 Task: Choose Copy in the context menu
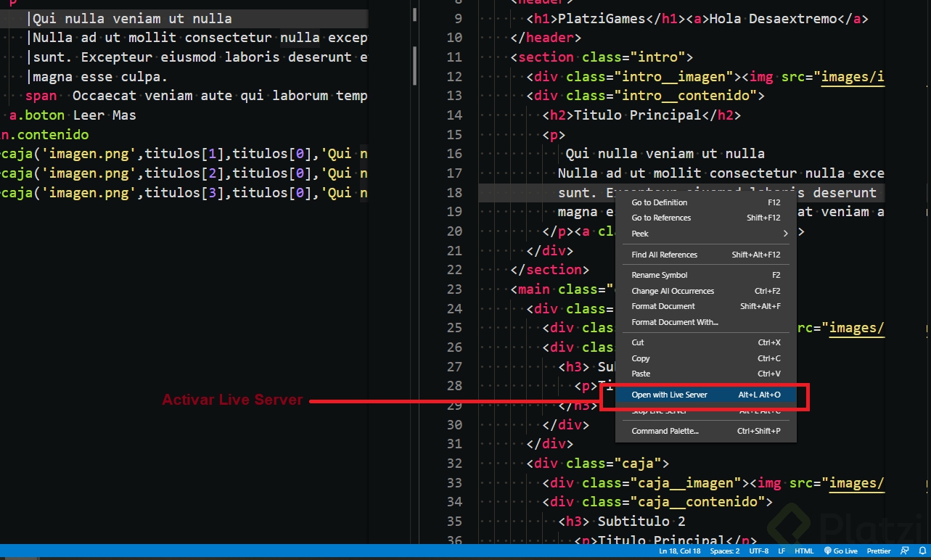tap(706, 358)
